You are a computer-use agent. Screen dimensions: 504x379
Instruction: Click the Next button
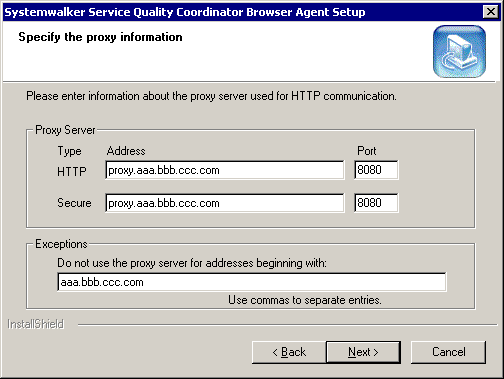[363, 352]
